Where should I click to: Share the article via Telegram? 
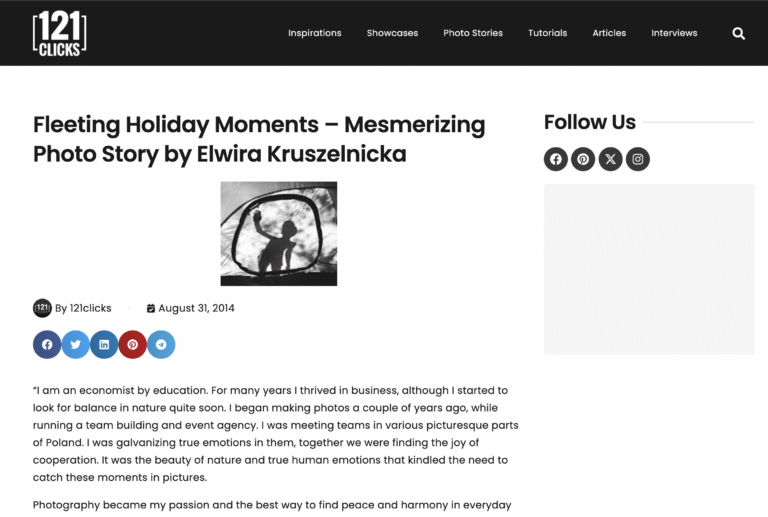(x=161, y=345)
